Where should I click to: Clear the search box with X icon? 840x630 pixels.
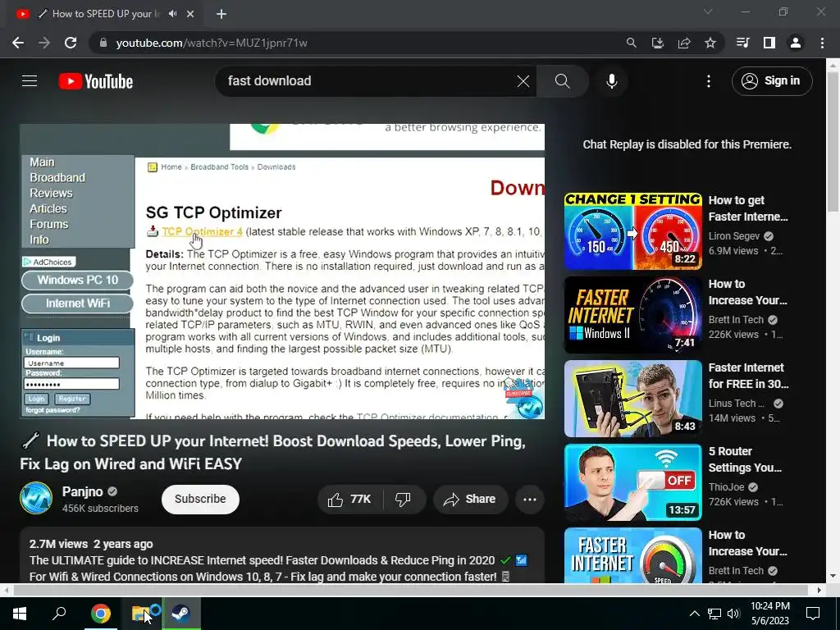point(523,81)
